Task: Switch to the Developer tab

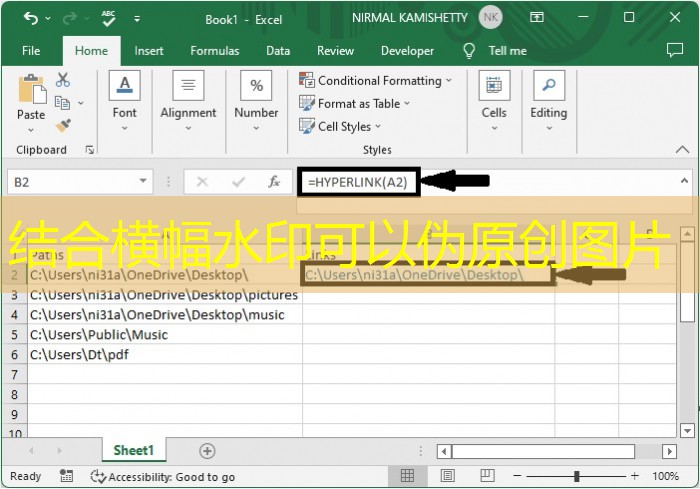Action: (x=407, y=51)
